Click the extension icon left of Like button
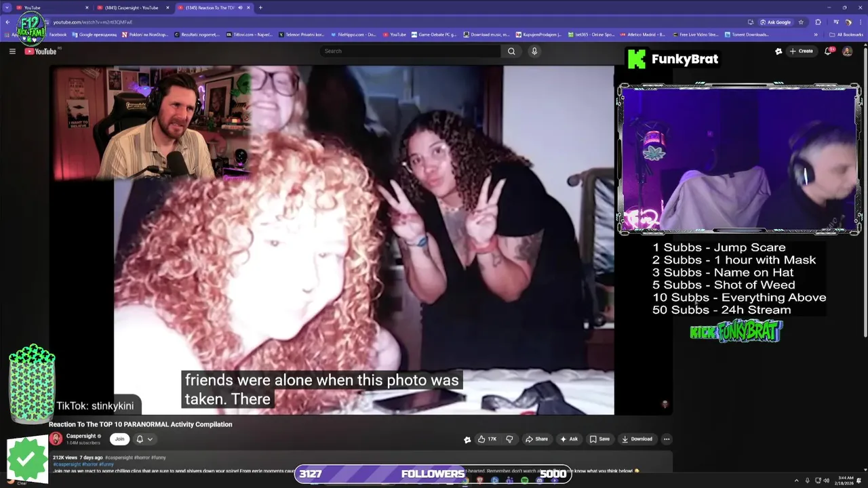The image size is (868, 488). click(467, 439)
